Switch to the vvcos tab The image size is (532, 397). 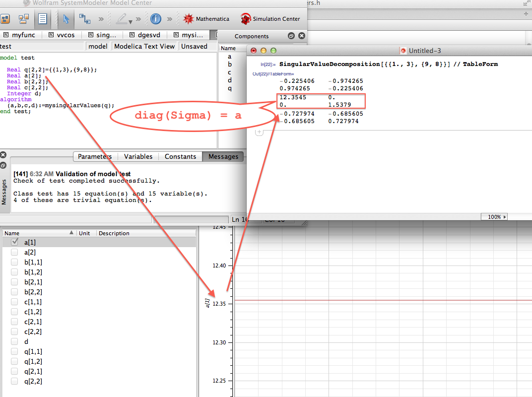pos(62,35)
